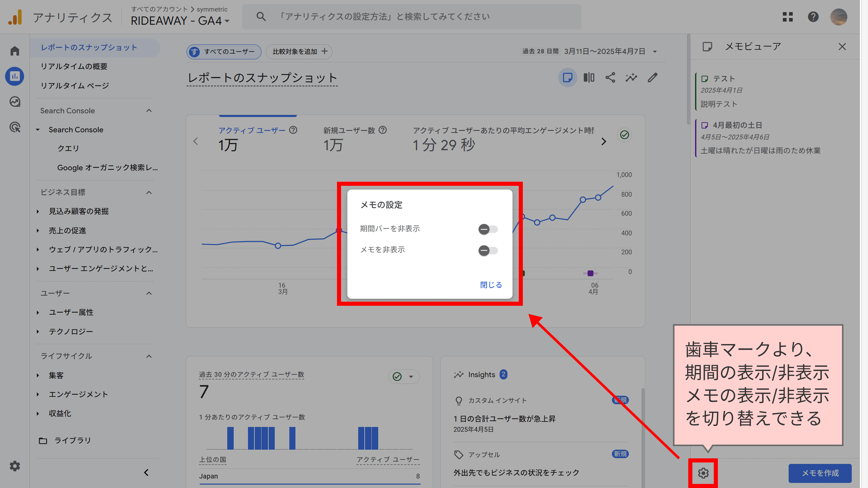868x488 pixels.
Task: Open the memo viewer icon in report toolbar
Action: [568, 78]
